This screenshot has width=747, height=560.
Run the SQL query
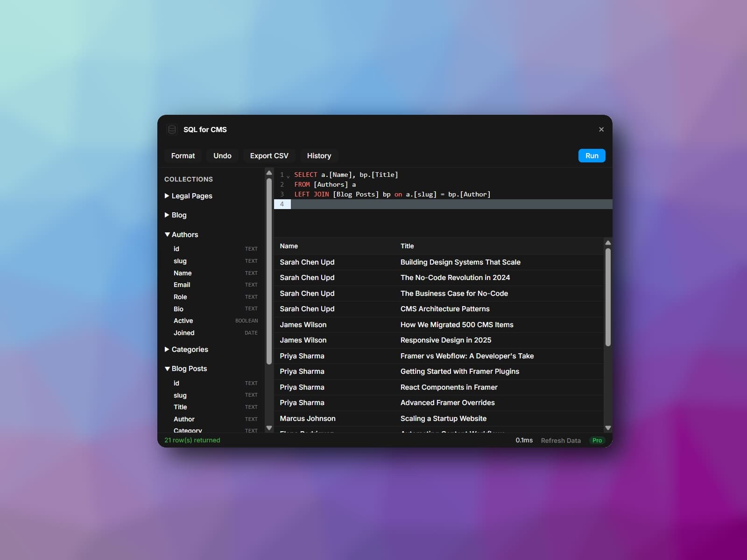591,155
